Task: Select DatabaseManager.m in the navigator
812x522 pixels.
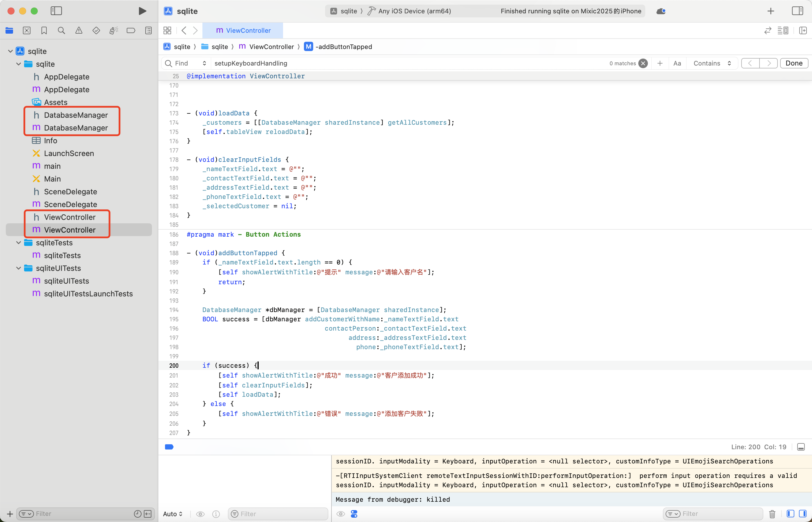Action: coord(76,128)
